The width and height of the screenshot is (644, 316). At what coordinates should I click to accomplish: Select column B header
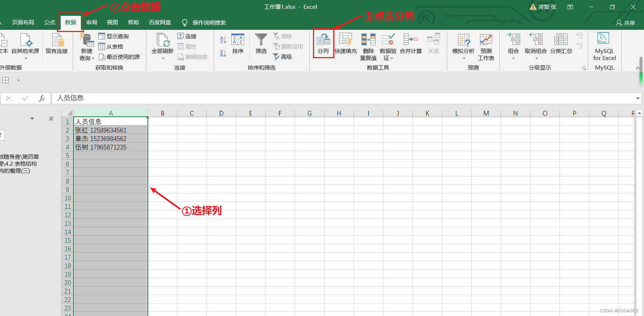[x=163, y=113]
